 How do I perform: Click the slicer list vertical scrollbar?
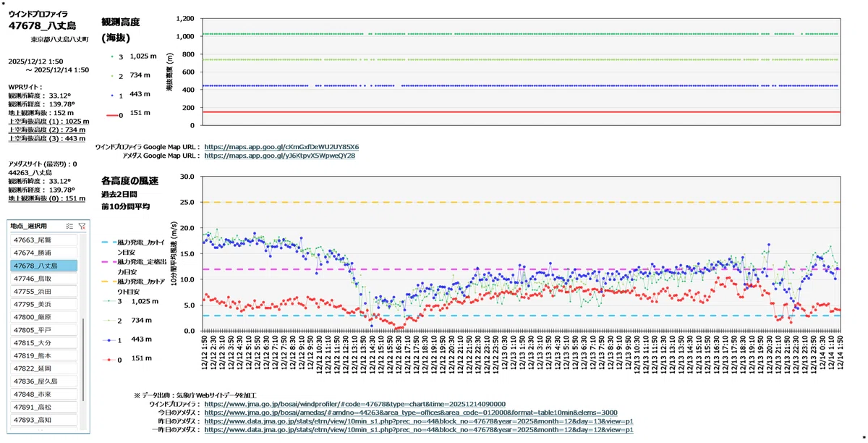84,358
